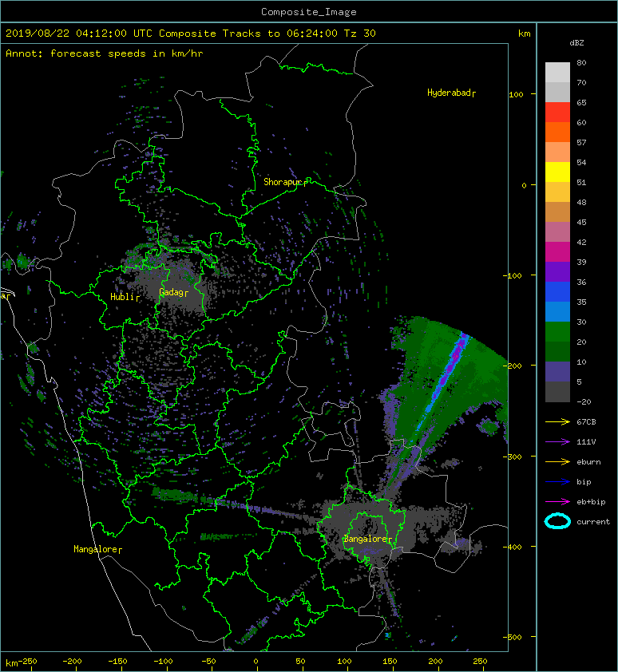This screenshot has height=672, width=618.
Task: Click the dBZ scale heading
Action: 576,43
